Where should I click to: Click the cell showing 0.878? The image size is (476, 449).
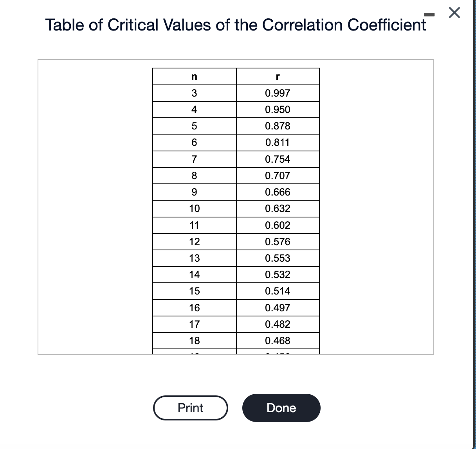coord(278,126)
